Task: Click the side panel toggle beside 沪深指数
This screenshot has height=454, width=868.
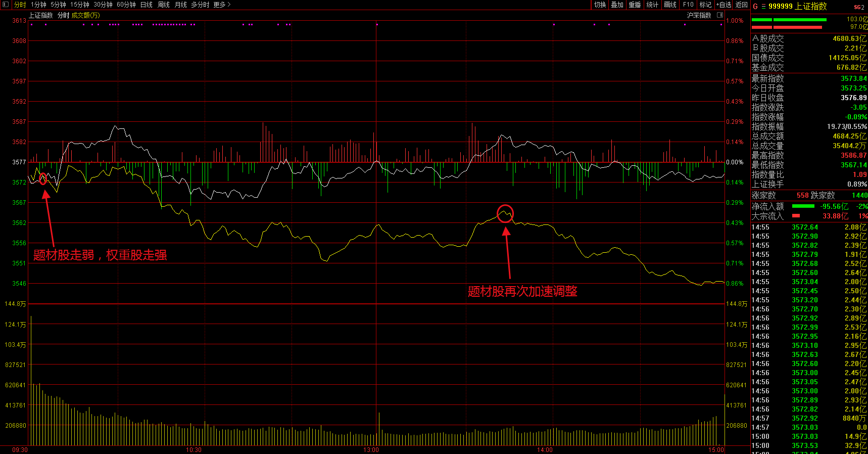Action: 720,15
